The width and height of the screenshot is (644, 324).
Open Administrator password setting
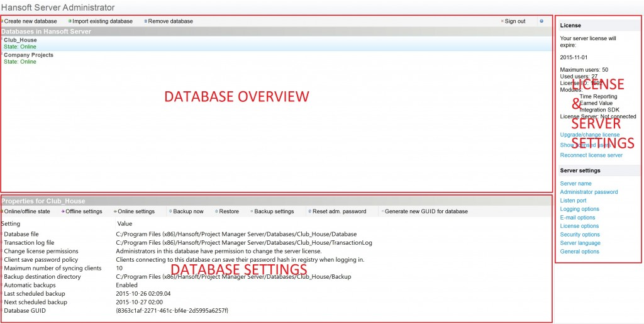click(589, 193)
